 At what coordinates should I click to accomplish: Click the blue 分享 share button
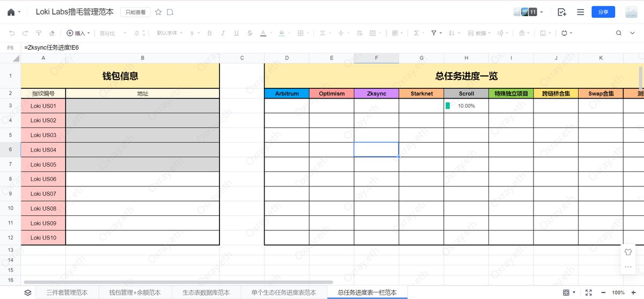[603, 12]
